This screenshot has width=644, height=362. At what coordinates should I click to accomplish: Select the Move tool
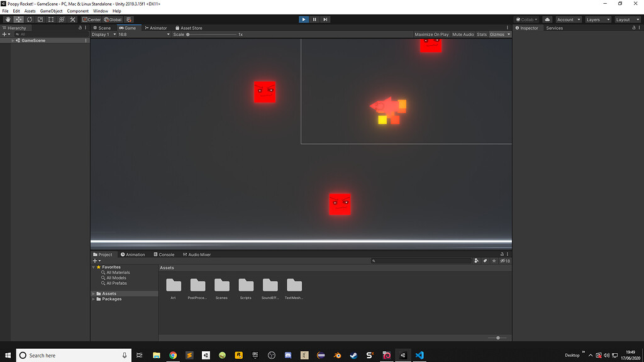[x=18, y=19]
